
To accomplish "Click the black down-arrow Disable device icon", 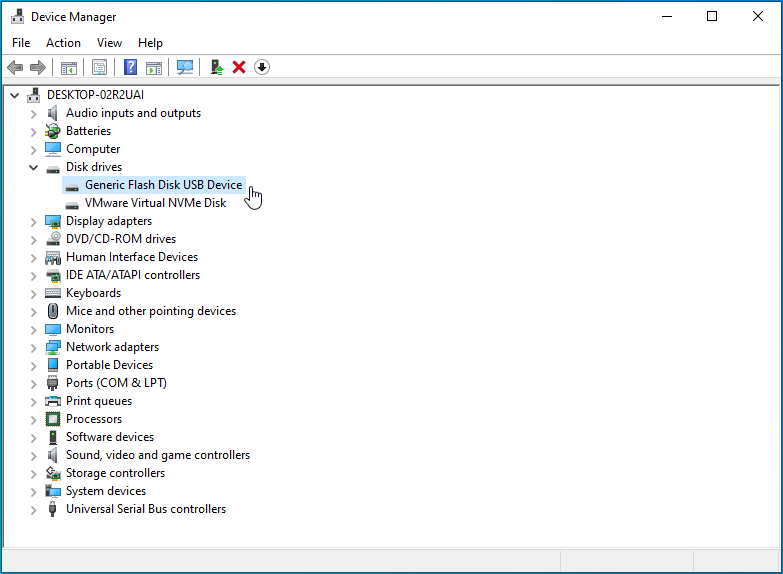I will pos(262,67).
